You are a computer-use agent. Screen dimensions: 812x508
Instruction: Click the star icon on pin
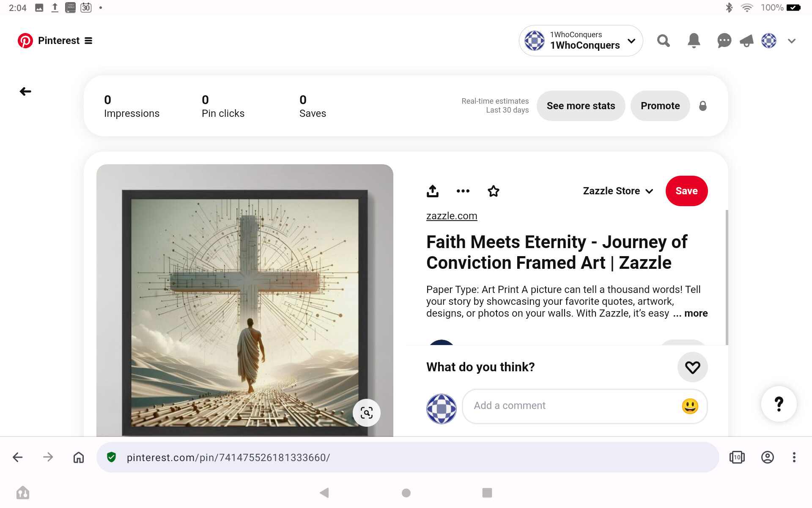494,191
